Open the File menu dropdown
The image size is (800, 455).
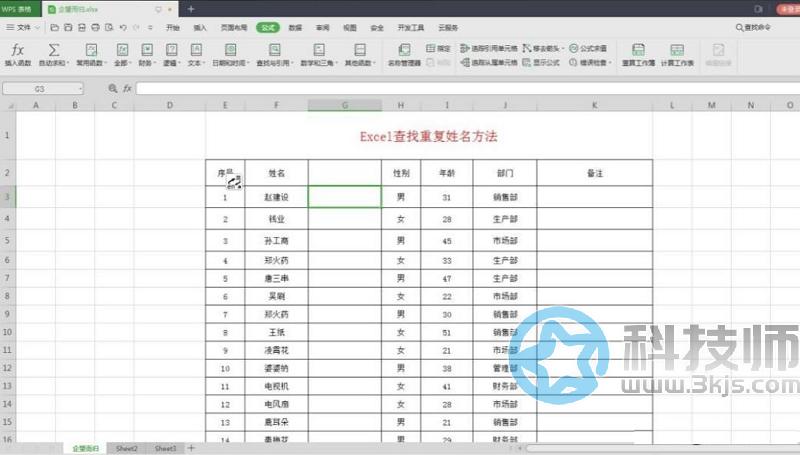pyautogui.click(x=23, y=28)
